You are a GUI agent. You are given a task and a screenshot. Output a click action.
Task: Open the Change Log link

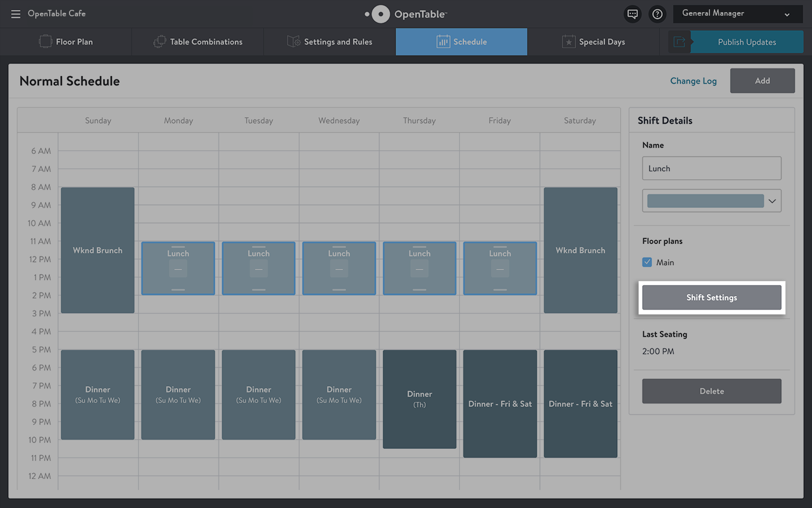pos(693,81)
